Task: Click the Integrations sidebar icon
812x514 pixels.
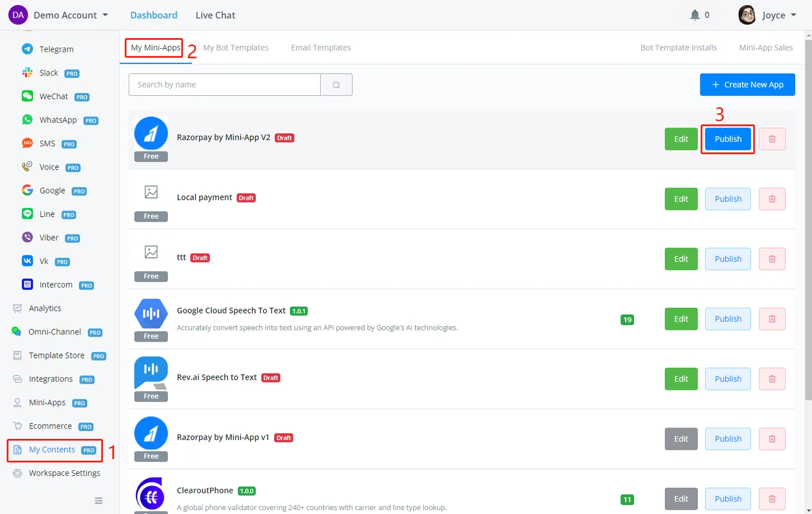Action: [17, 379]
